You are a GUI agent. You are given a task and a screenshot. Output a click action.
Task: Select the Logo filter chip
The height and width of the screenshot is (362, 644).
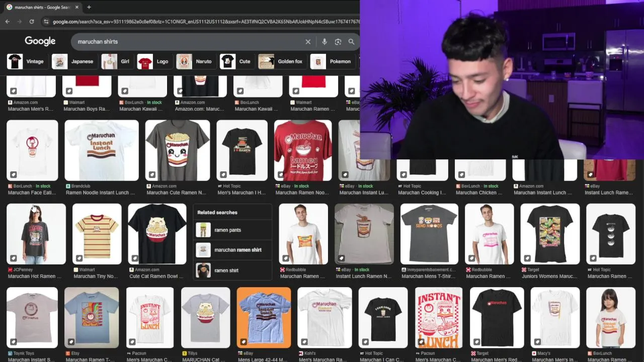[153, 61]
